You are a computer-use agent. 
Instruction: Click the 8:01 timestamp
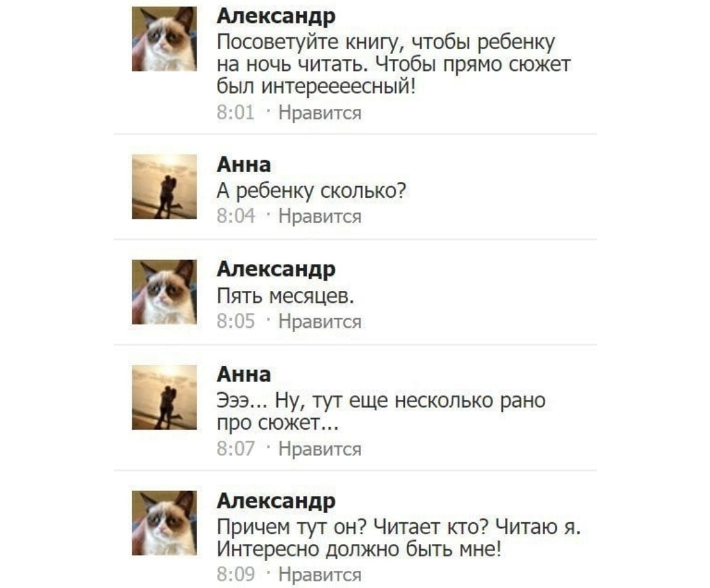click(236, 112)
